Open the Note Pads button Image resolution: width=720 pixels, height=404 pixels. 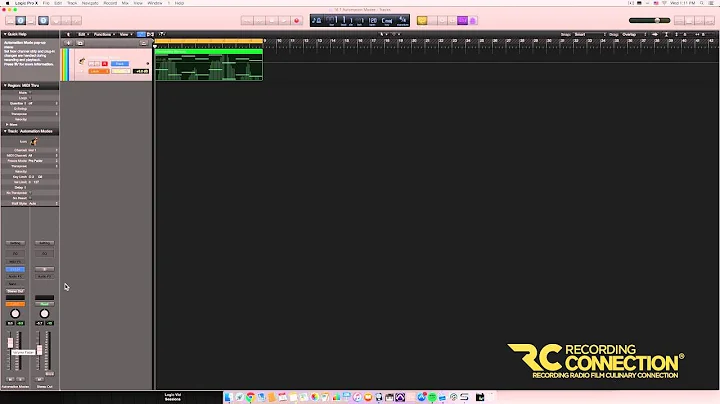[689, 21]
